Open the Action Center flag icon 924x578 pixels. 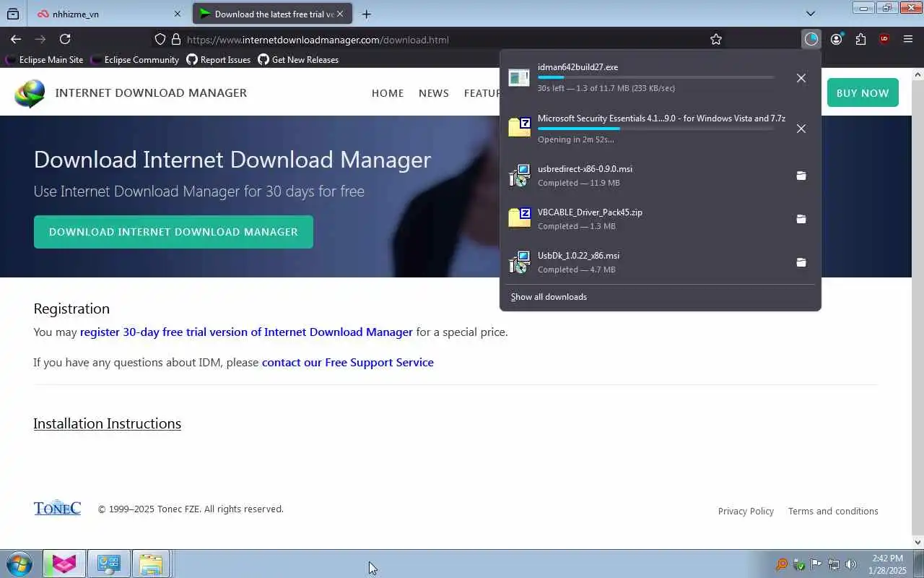(816, 564)
